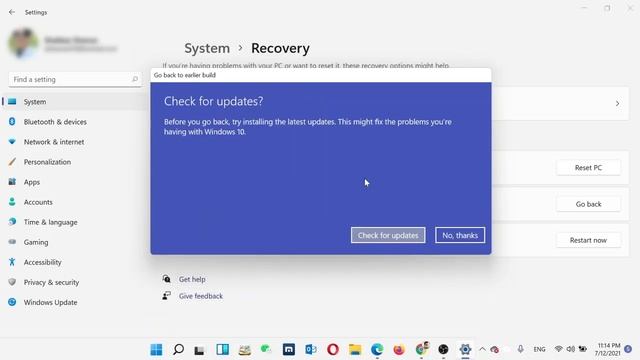Click the Privacy shield icon
640x360 pixels.
click(12, 282)
